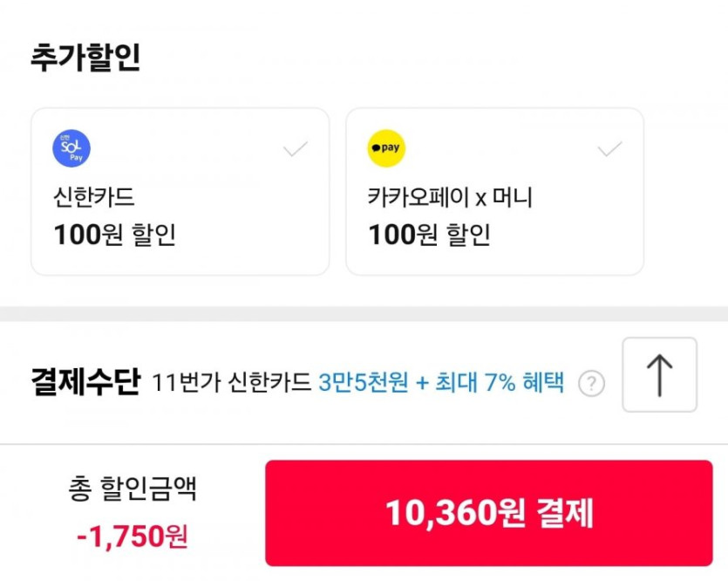Click the Shinhan SOL Pay logo icon

coord(71,148)
